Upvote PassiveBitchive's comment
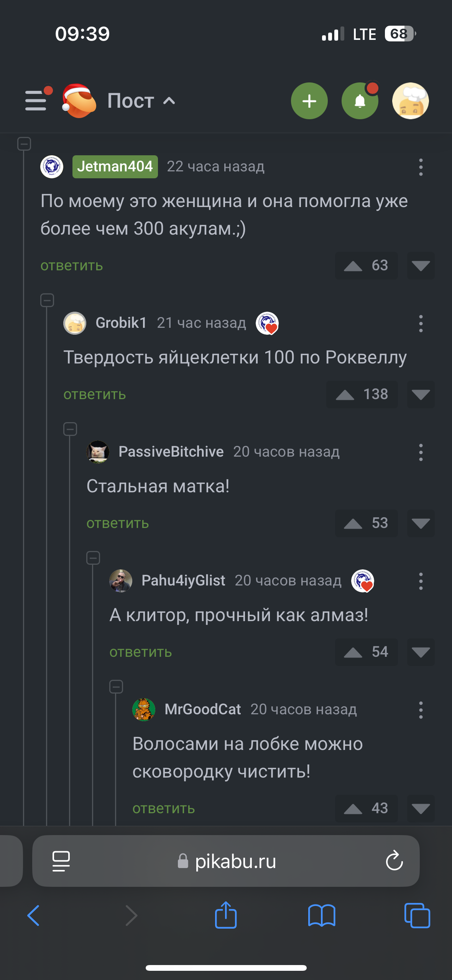 coord(353,523)
